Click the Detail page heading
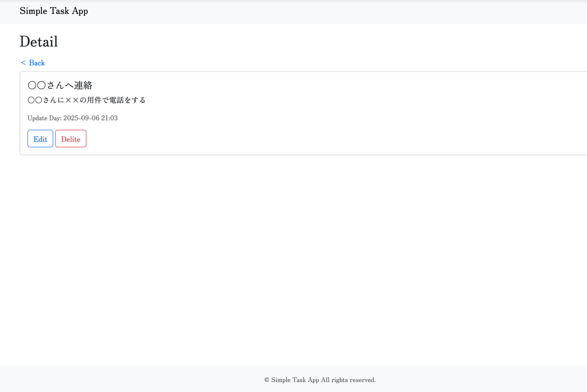 [x=39, y=42]
